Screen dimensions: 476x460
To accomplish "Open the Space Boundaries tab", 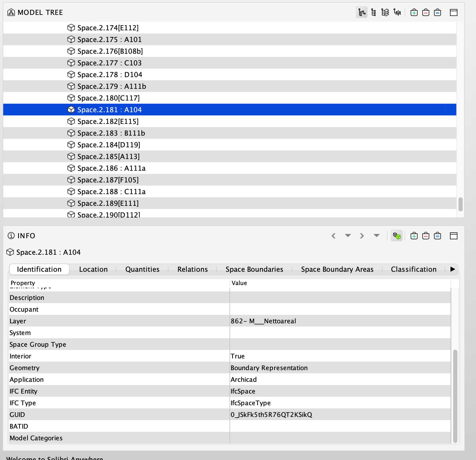I will click(254, 269).
